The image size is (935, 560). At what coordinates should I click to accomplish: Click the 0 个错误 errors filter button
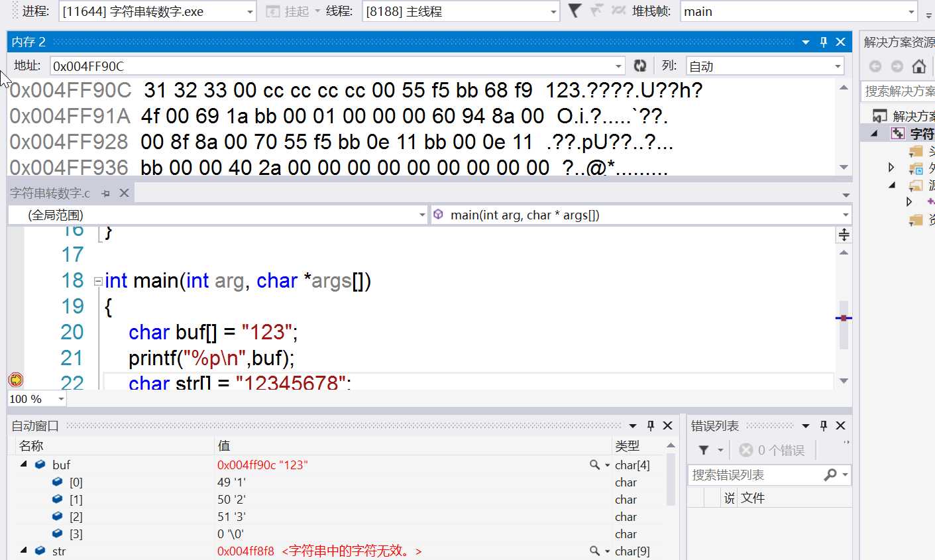click(x=771, y=450)
